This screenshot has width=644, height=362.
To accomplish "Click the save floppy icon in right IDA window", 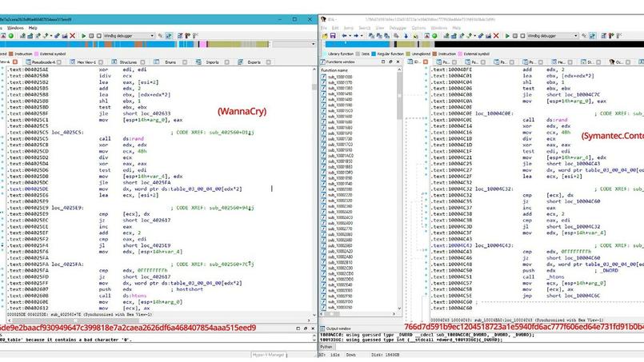I will coord(333,36).
